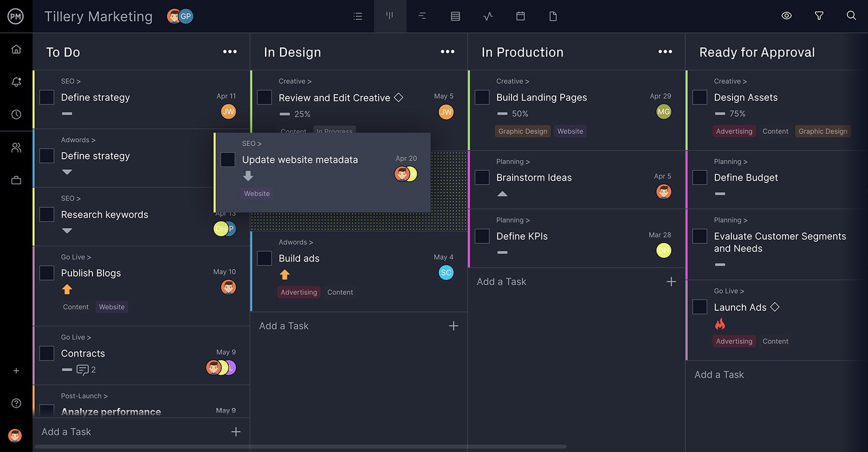
Task: Click the horizontal scrollbar at the bottom
Action: 300,446
